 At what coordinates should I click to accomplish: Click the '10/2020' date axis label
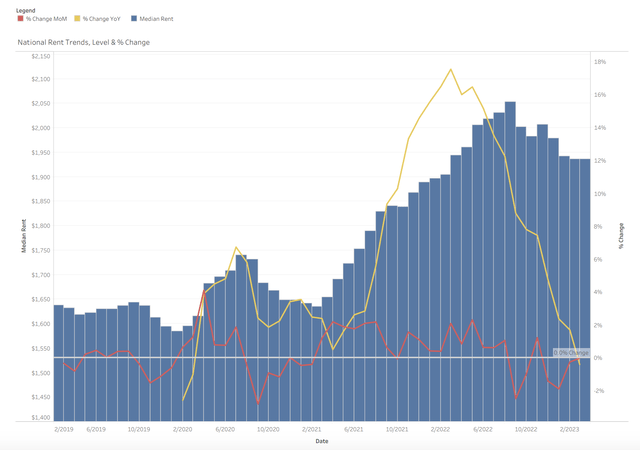268,430
